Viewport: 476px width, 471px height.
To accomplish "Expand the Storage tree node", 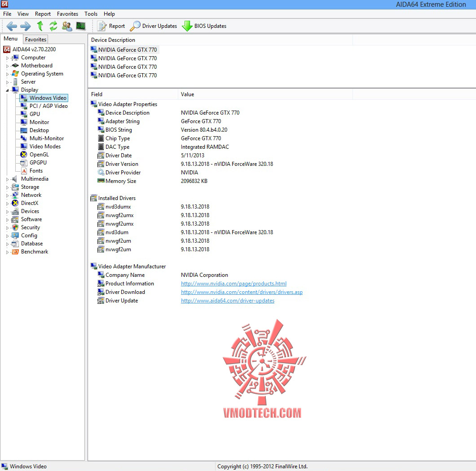I will coord(7,187).
